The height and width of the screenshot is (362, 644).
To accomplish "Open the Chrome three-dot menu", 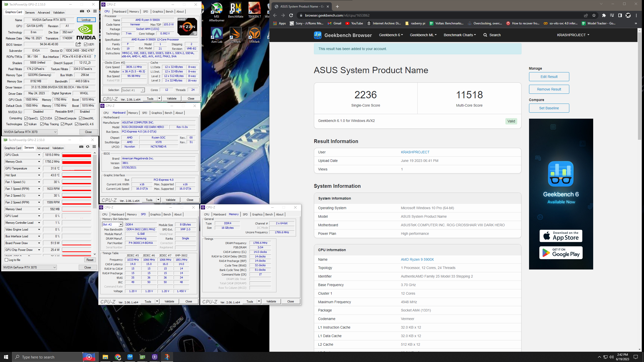I will [x=636, y=16].
